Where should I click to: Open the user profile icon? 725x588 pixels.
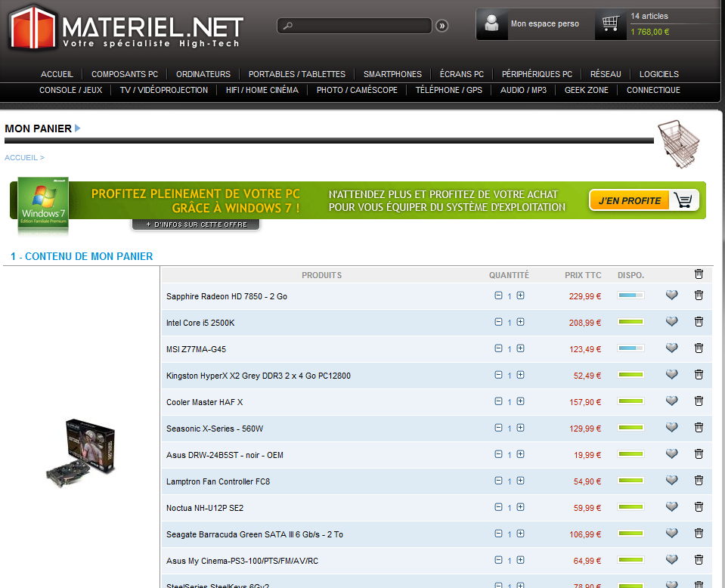coord(492,24)
